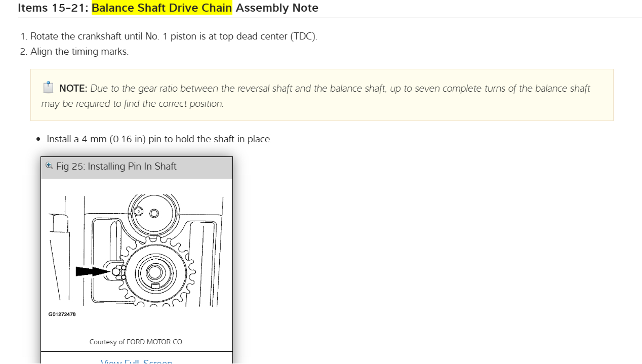Click the bold NOTE: label
The width and height of the screenshot is (642, 364).
[73, 89]
